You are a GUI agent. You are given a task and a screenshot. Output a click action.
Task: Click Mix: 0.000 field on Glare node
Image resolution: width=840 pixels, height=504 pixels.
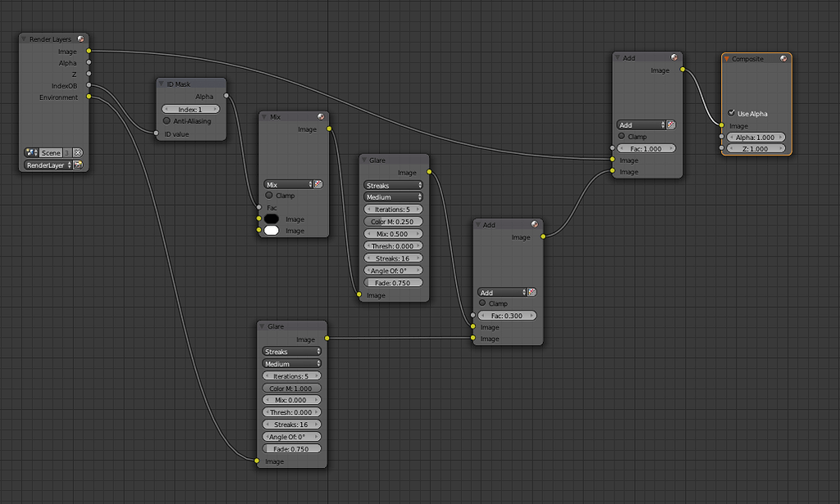(x=291, y=400)
